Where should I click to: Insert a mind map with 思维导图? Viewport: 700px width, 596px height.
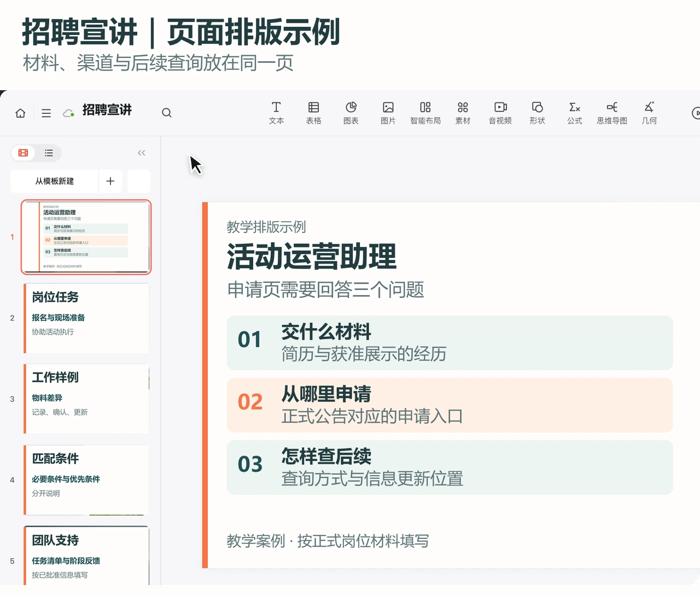pyautogui.click(x=612, y=113)
